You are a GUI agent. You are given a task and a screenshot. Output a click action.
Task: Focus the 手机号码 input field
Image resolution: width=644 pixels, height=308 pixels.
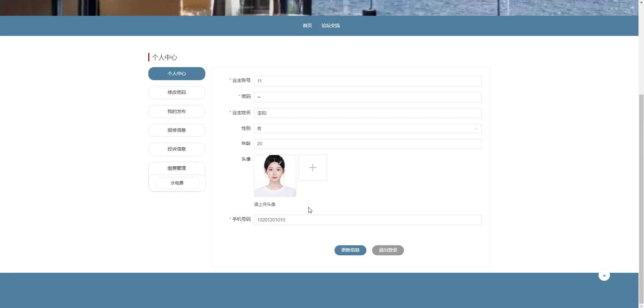(368, 220)
